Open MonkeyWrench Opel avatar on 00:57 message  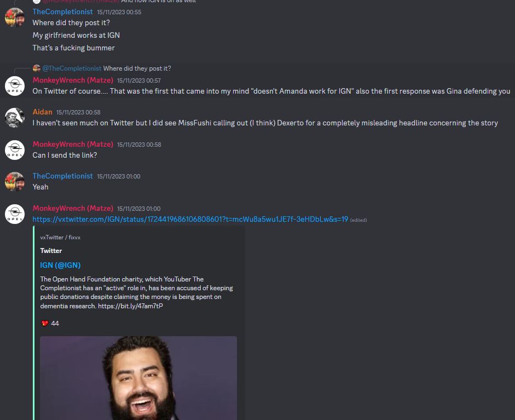15,86
